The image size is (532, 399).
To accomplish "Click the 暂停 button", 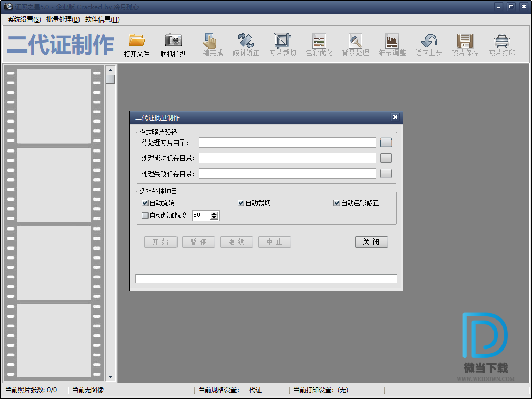I will pyautogui.click(x=199, y=242).
